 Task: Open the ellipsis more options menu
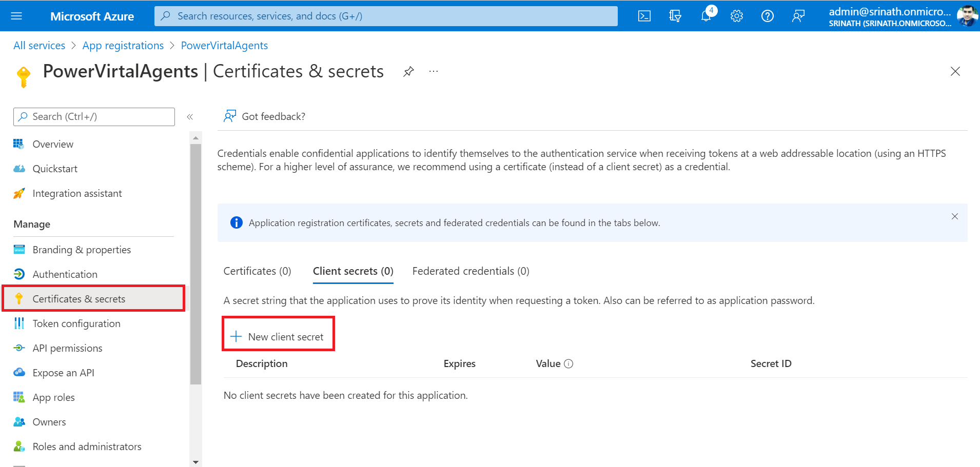[x=434, y=72]
